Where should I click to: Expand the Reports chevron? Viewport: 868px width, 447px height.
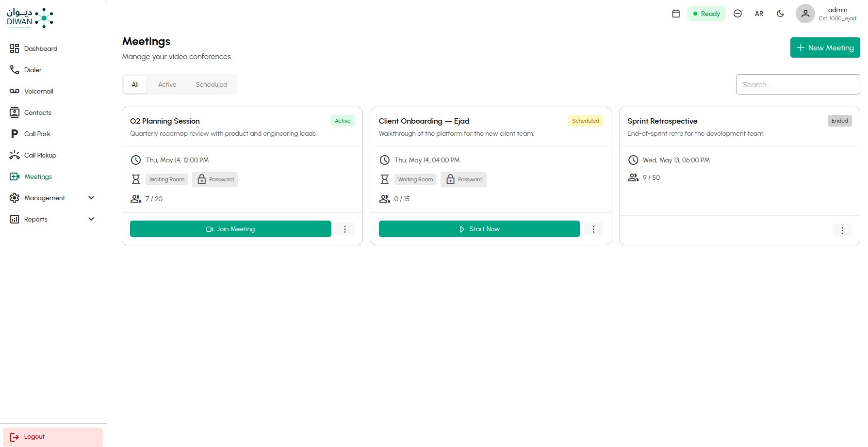tap(91, 219)
